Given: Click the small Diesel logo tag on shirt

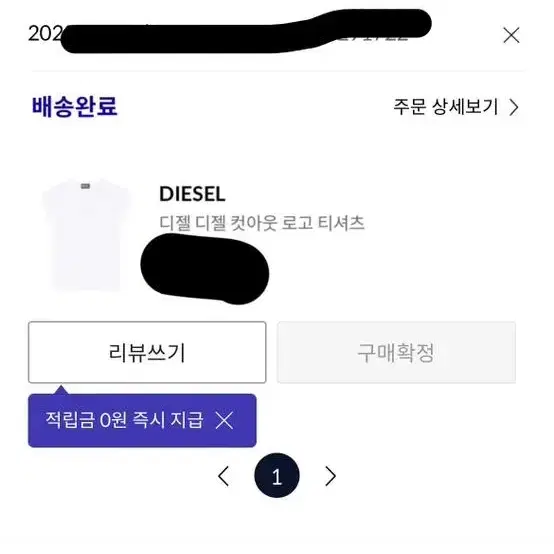Looking at the screenshot, I should 86,186.
